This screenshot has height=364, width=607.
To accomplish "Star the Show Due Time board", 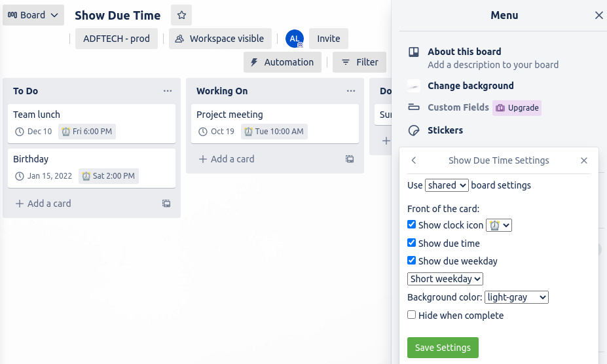I will click(181, 15).
